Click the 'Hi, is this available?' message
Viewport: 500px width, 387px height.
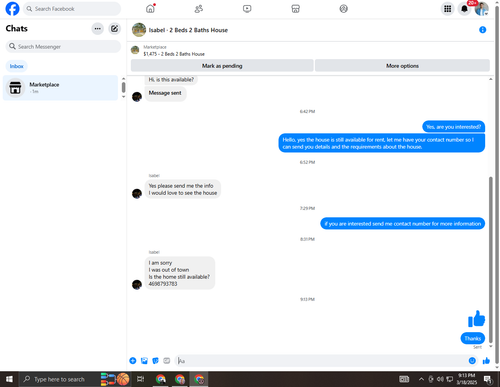point(171,80)
